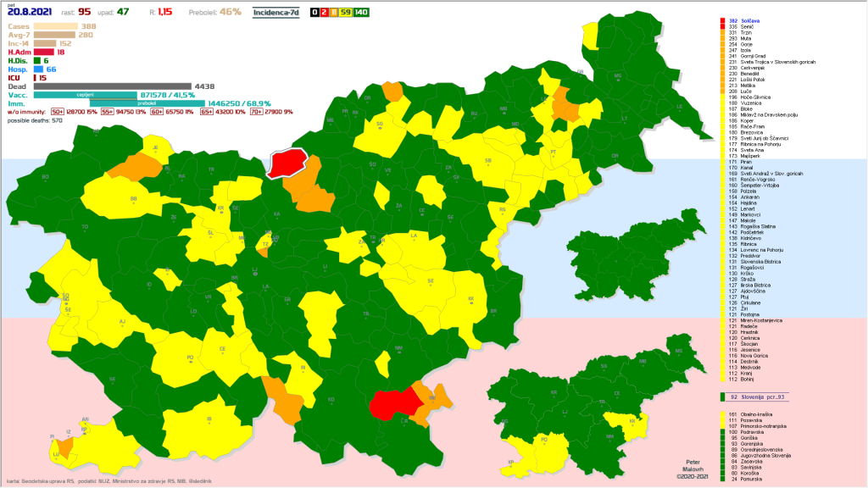The height and width of the screenshot is (488, 868).
Task: Click the blue Hosp. bar
Action: click(39, 69)
